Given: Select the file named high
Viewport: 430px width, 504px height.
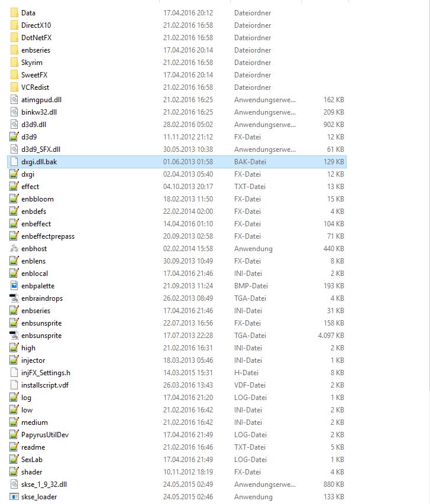Looking at the screenshot, I should 28,348.
